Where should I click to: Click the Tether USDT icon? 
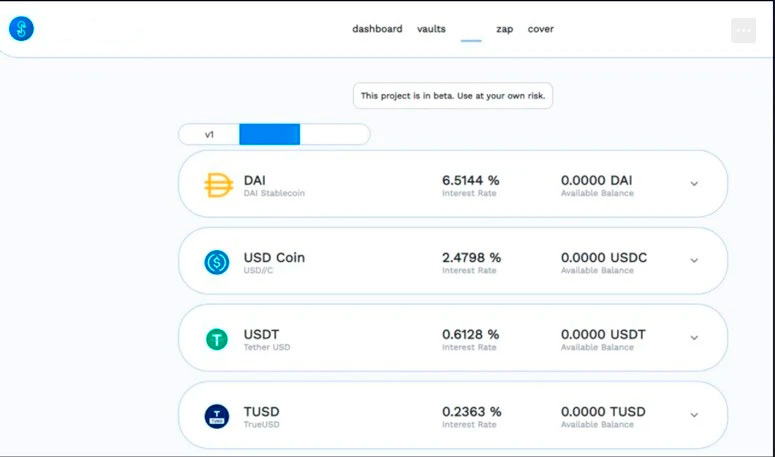click(x=216, y=339)
